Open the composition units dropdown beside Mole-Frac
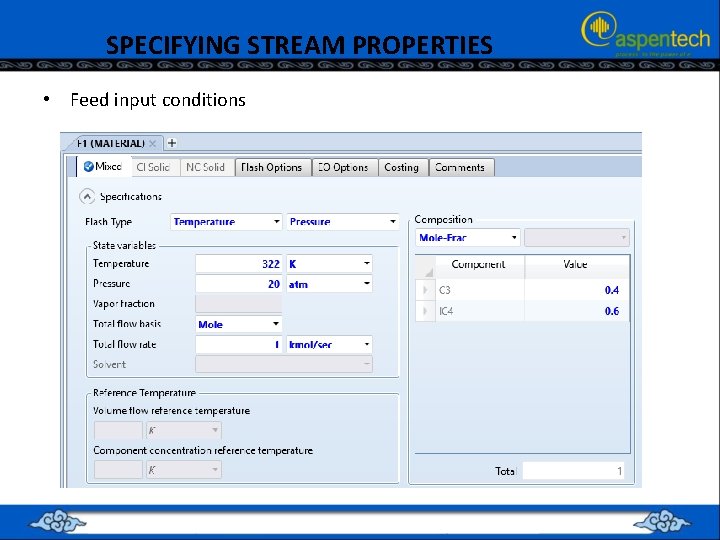This screenshot has width=720, height=540. click(577, 237)
